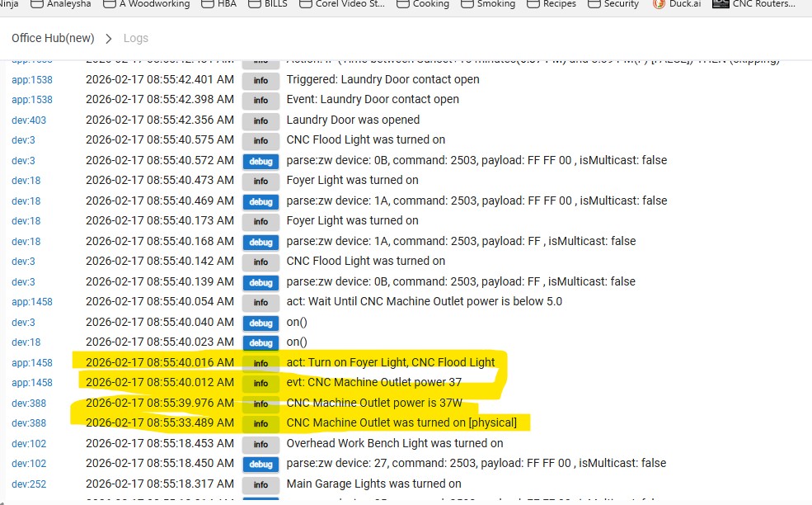Select timestamp 2026-02-17 08:55:42.356 AM
The height and width of the screenshot is (505, 812).
159,120
